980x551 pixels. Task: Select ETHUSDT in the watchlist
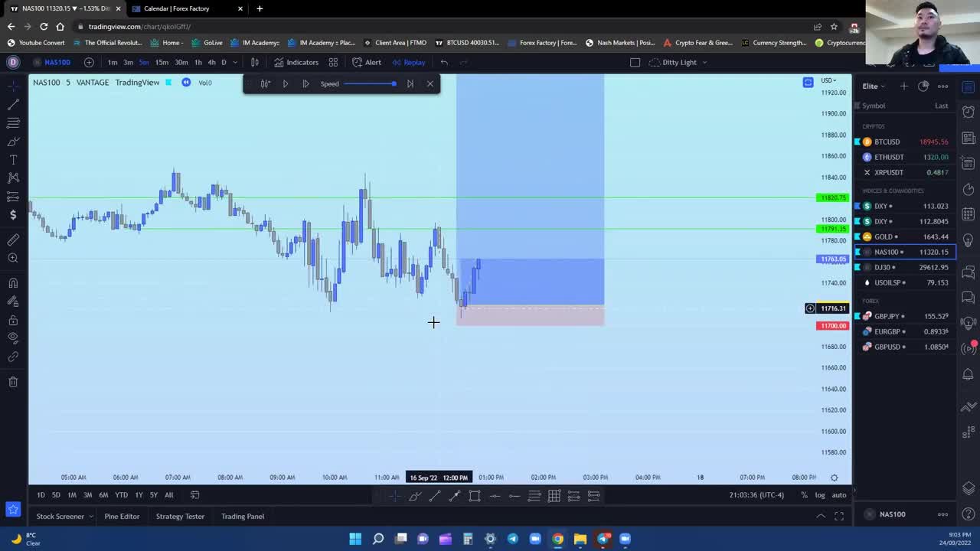coord(906,157)
